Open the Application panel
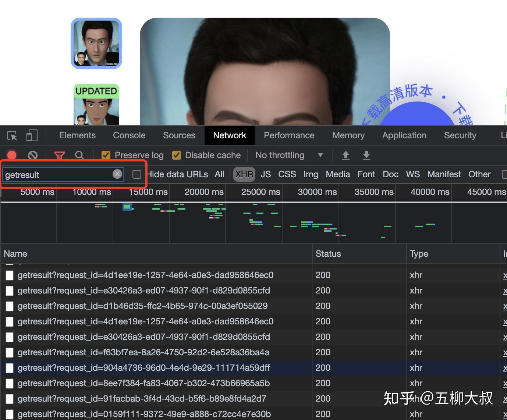 [404, 135]
